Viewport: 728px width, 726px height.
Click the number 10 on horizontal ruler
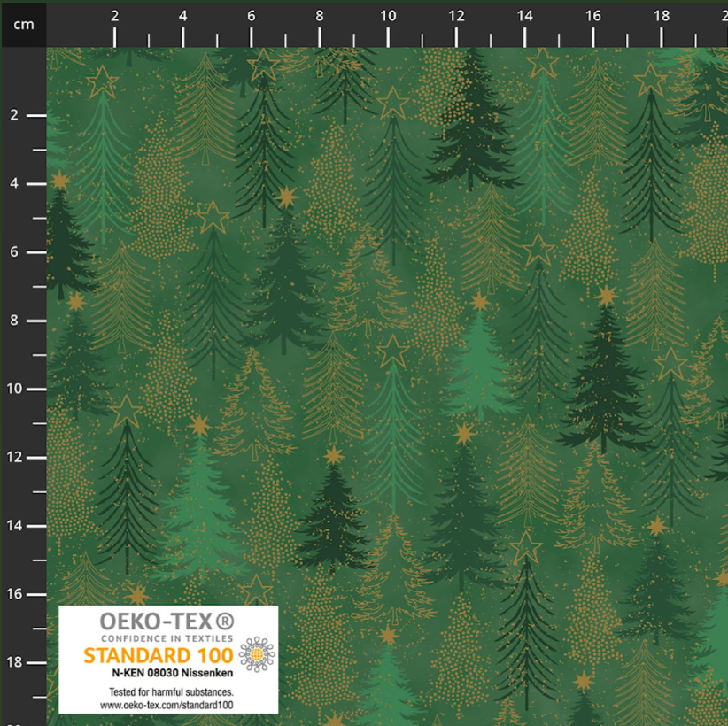(x=388, y=16)
